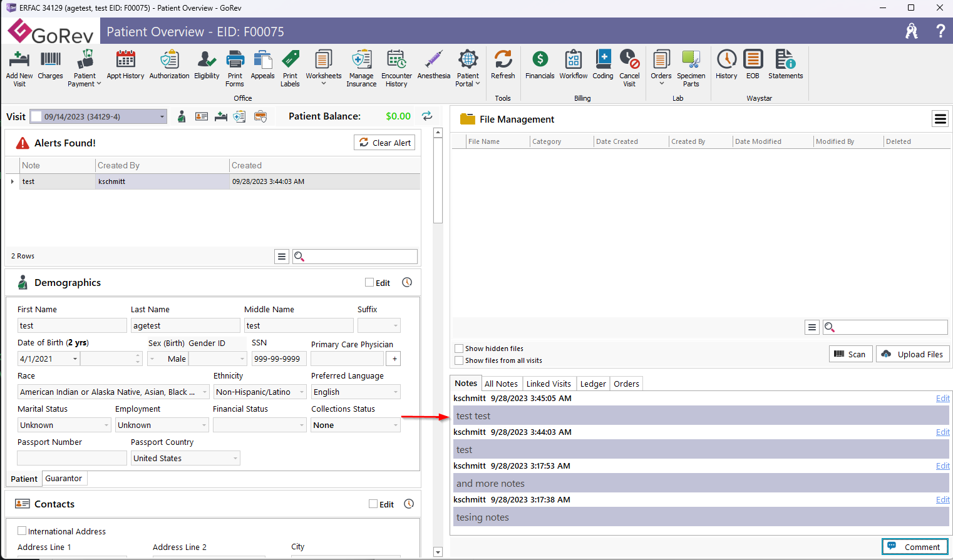Viewport: 953px width, 560px height.
Task: Enable Edit checkbox in Contacts
Action: pos(373,504)
